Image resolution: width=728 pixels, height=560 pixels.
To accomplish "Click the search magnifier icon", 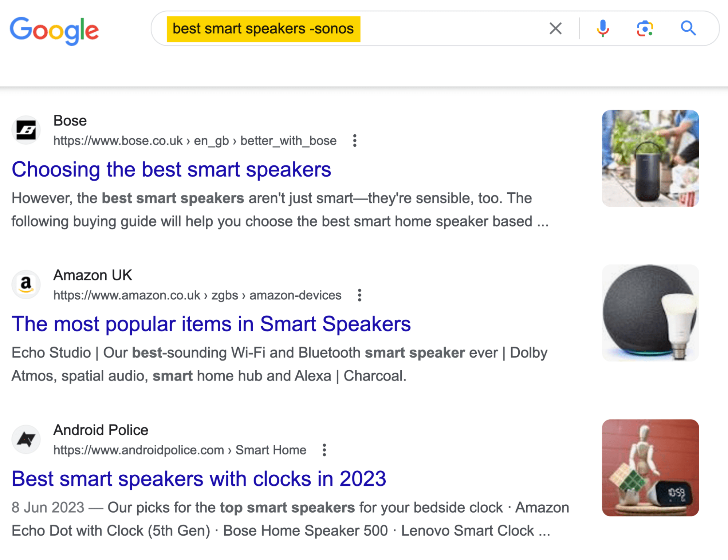I will coord(688,28).
